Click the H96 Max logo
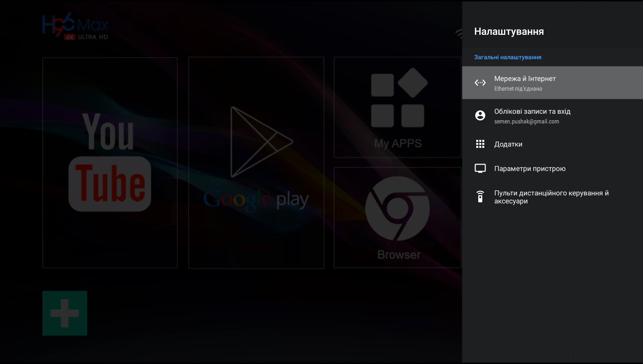 click(x=75, y=27)
